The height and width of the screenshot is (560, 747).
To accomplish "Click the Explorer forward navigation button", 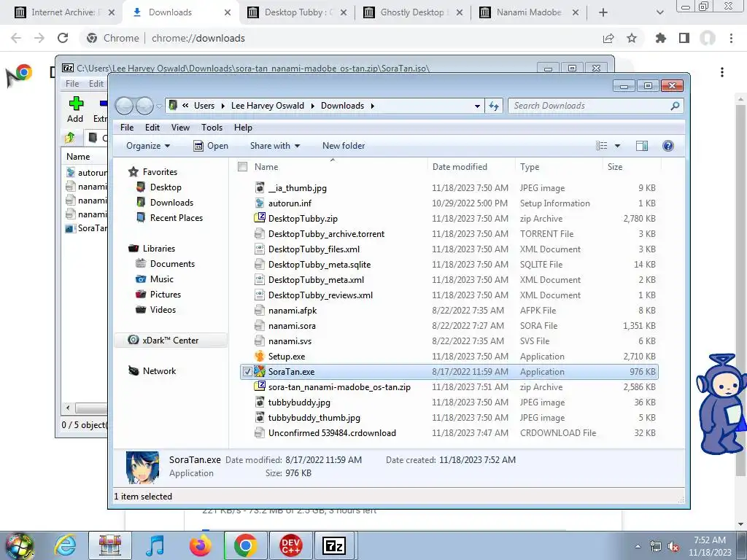I will coord(144,106).
